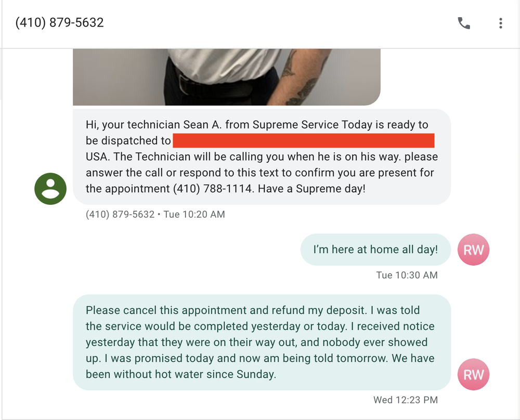Click sender number below the dispatch message
520x420 pixels.
click(x=120, y=214)
